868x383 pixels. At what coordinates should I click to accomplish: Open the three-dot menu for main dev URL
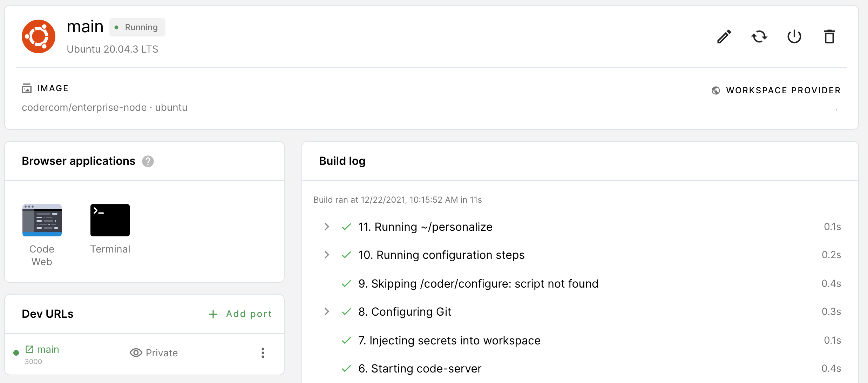(x=263, y=353)
